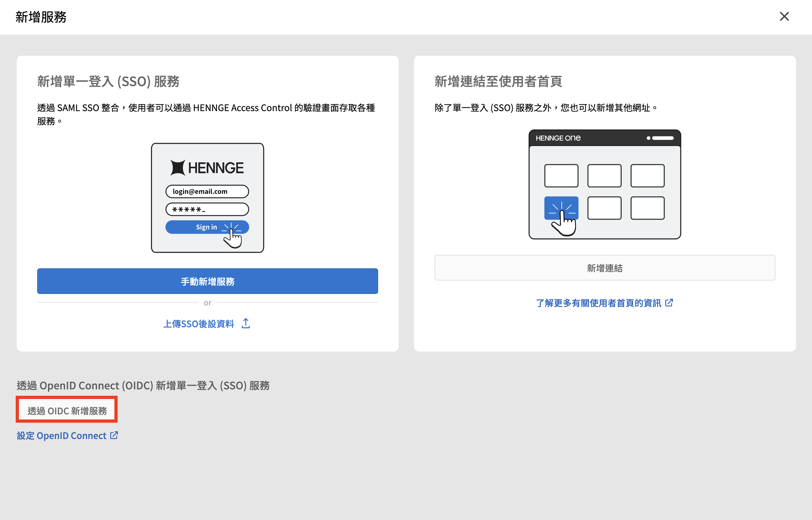
Task: Click the 除了單一登入 description text
Action: pyautogui.click(x=546, y=108)
